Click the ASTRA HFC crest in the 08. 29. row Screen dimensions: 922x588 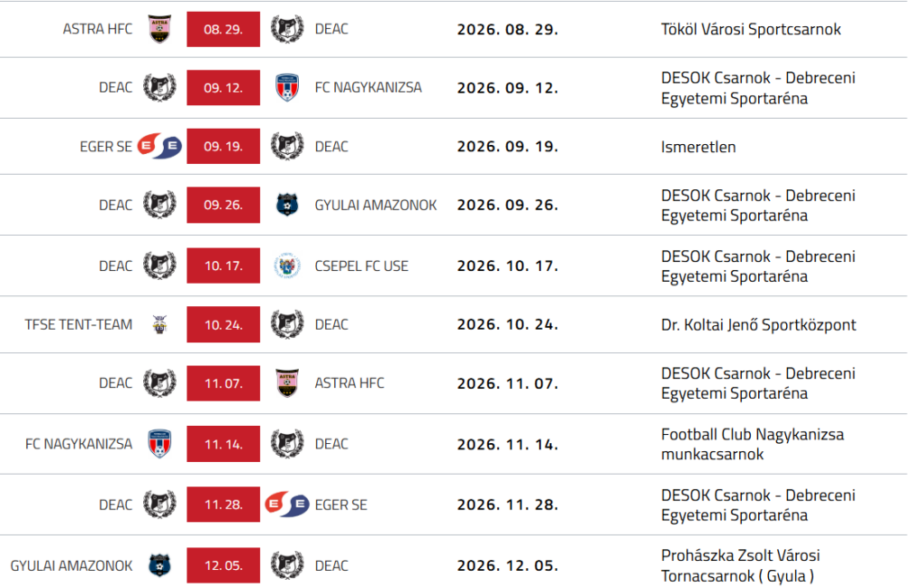[x=159, y=30]
